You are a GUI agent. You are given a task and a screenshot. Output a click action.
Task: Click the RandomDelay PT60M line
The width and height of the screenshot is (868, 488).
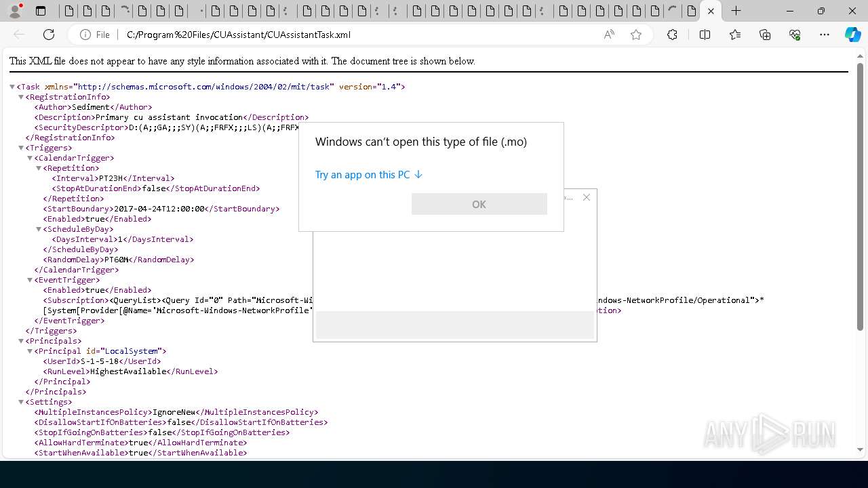119,260
